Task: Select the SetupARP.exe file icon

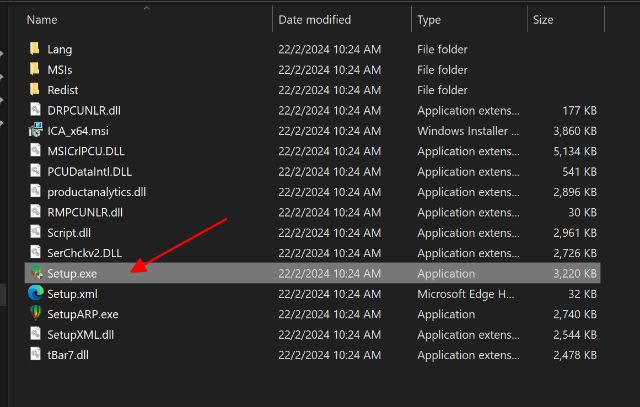Action: click(35, 314)
